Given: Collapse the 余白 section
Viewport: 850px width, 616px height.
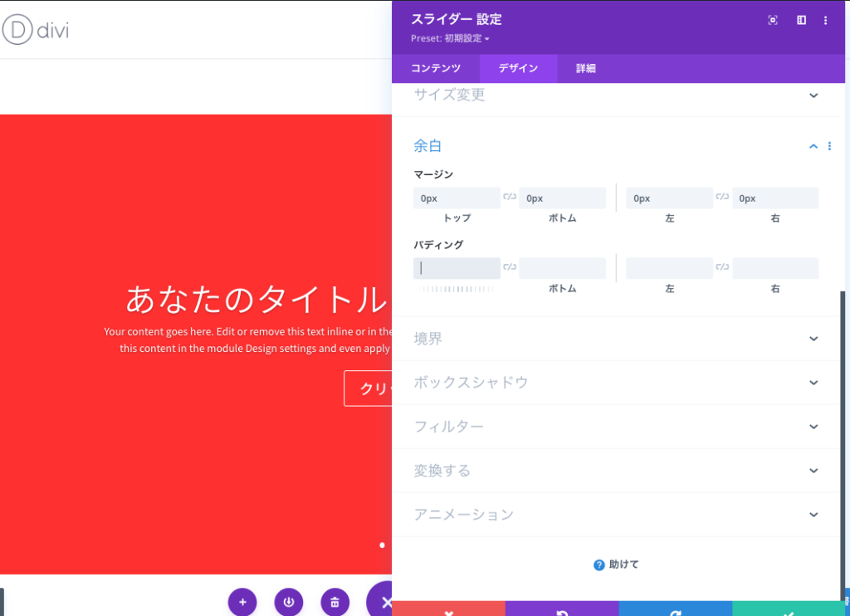Looking at the screenshot, I should [x=813, y=145].
